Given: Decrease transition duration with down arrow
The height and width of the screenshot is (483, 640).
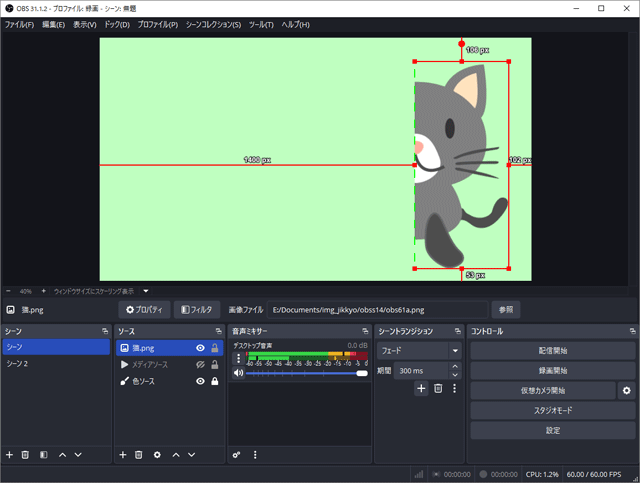Looking at the screenshot, I should click(x=455, y=375).
